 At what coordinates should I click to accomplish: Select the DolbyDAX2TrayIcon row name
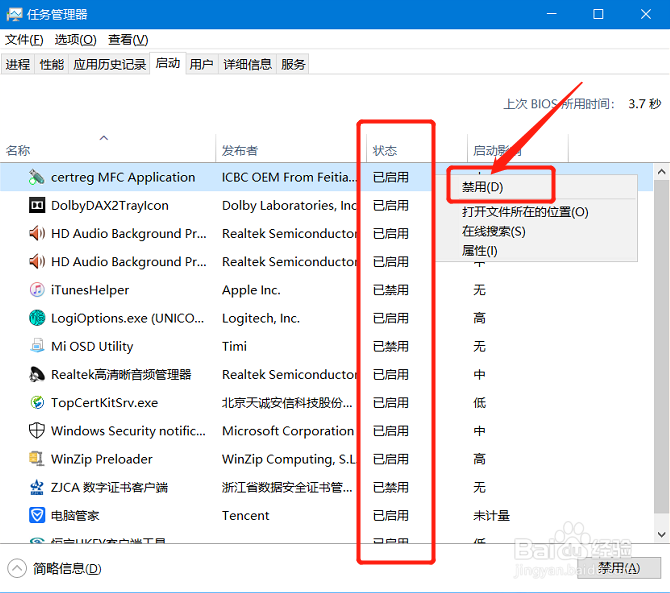click(109, 205)
